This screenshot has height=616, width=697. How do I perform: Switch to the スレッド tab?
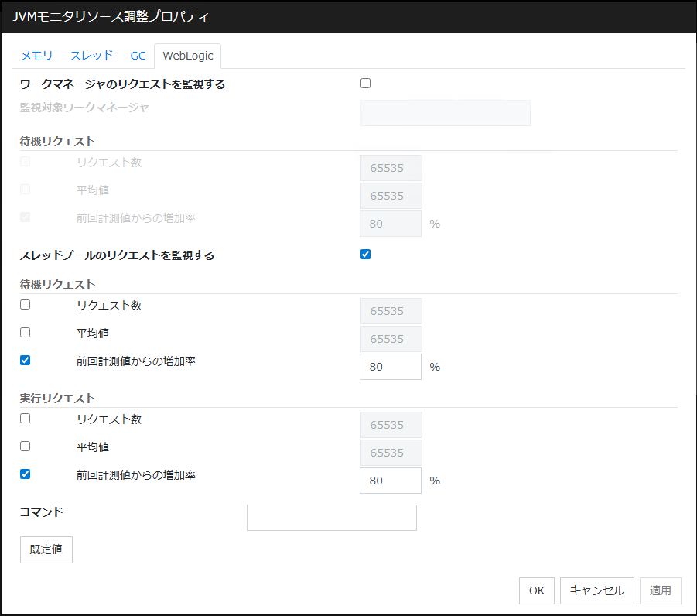click(x=91, y=55)
